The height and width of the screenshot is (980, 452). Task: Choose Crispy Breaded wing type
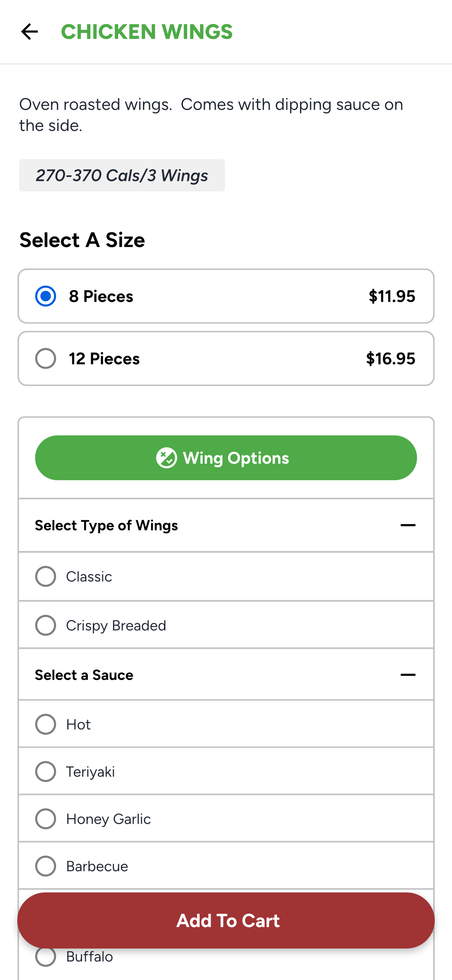coord(226,625)
